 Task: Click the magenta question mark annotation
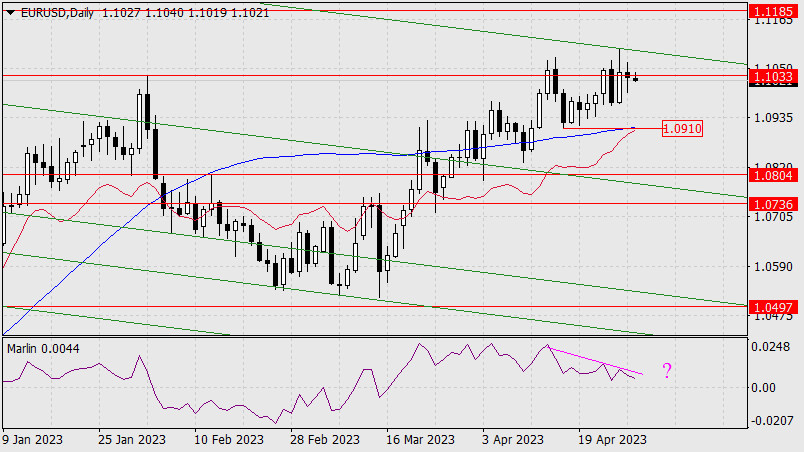[x=667, y=371]
